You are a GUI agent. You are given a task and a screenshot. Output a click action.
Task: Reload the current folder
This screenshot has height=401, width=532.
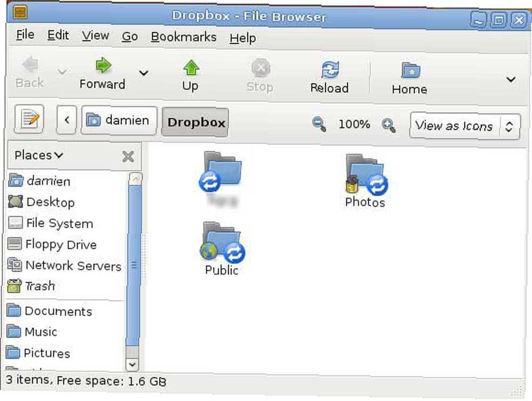pyautogui.click(x=329, y=77)
